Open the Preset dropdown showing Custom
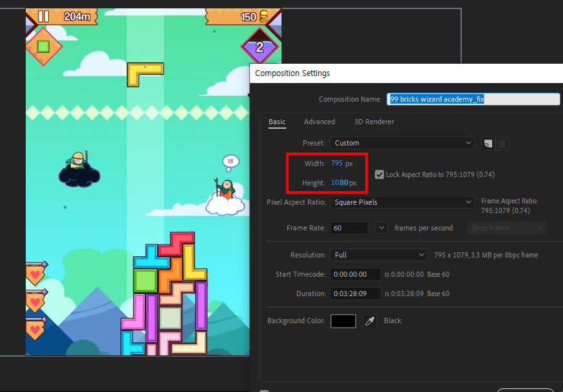The width and height of the screenshot is (563, 392). click(x=402, y=143)
